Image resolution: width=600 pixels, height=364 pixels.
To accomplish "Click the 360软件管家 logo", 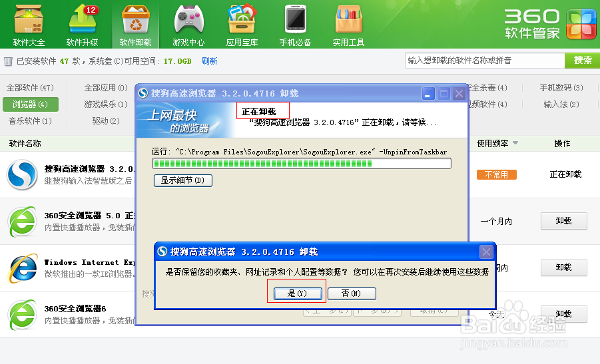I will coord(550,24).
